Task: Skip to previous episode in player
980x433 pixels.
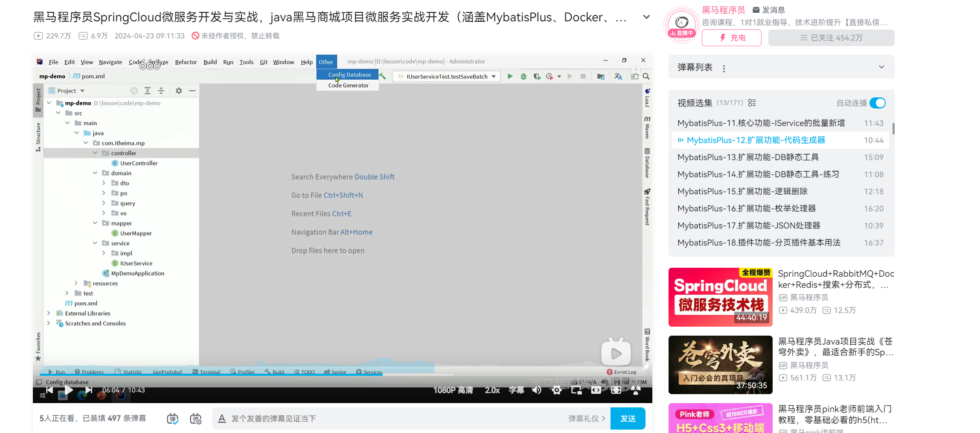Action: coord(49,390)
